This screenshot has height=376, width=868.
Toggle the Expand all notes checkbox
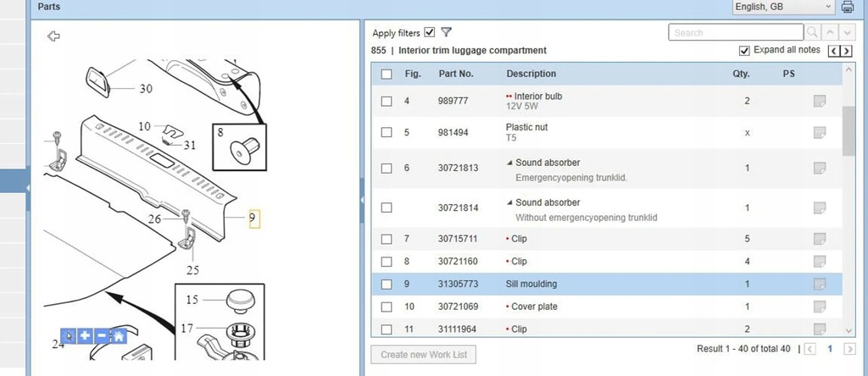(745, 50)
